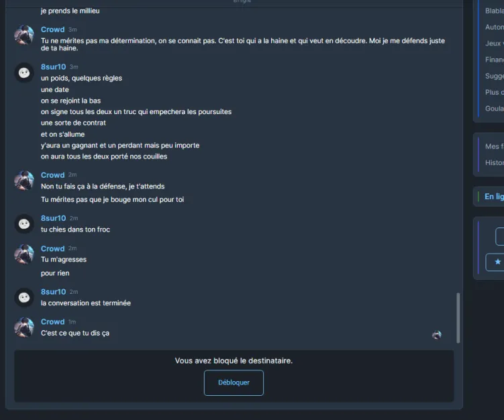Select the Finance sidebar category

click(495, 60)
